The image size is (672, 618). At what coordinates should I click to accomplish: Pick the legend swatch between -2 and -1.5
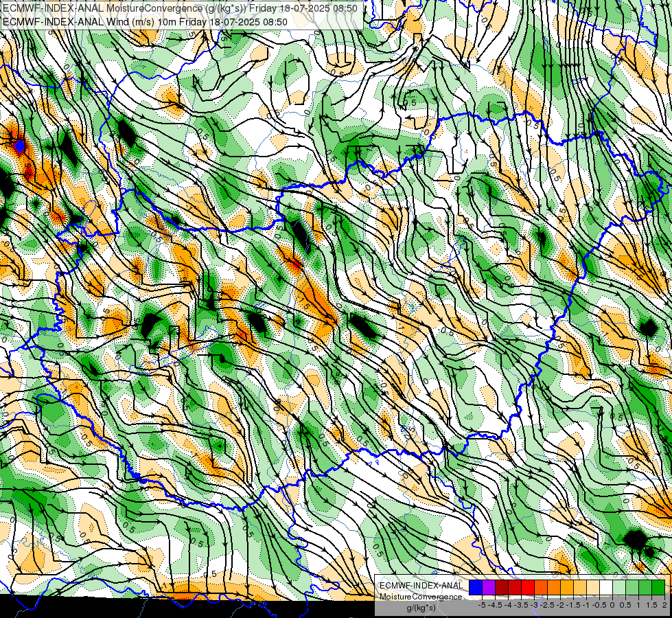coord(567,587)
